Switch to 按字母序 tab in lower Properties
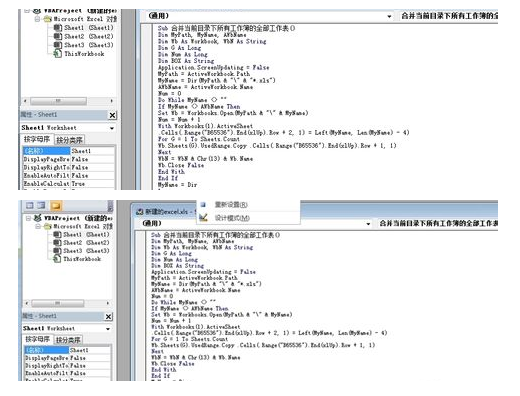The image size is (520, 396). coord(38,339)
